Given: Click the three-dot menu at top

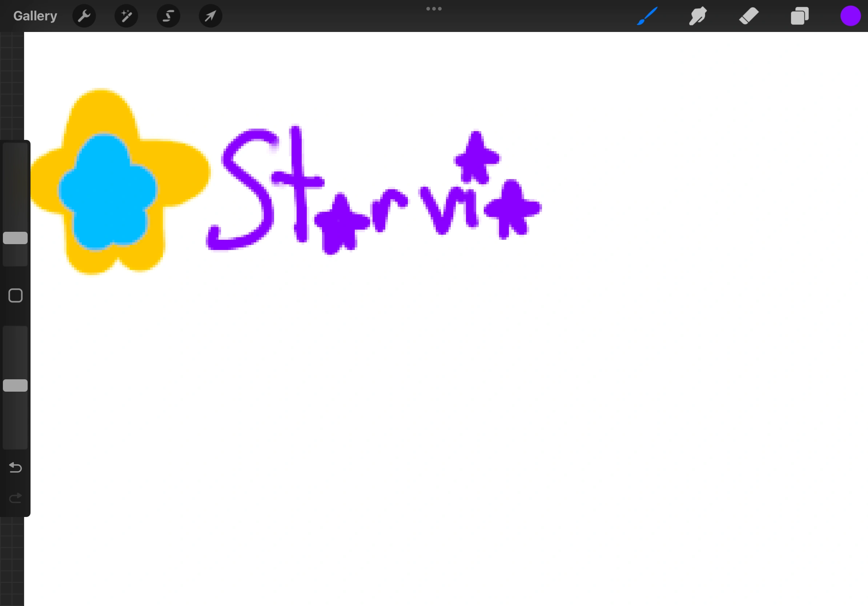Looking at the screenshot, I should click(x=434, y=9).
